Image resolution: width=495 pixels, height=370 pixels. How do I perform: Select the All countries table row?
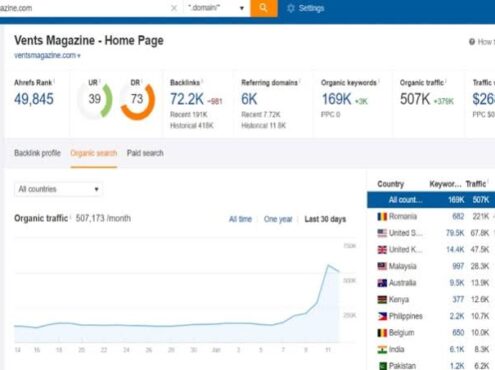coord(431,200)
